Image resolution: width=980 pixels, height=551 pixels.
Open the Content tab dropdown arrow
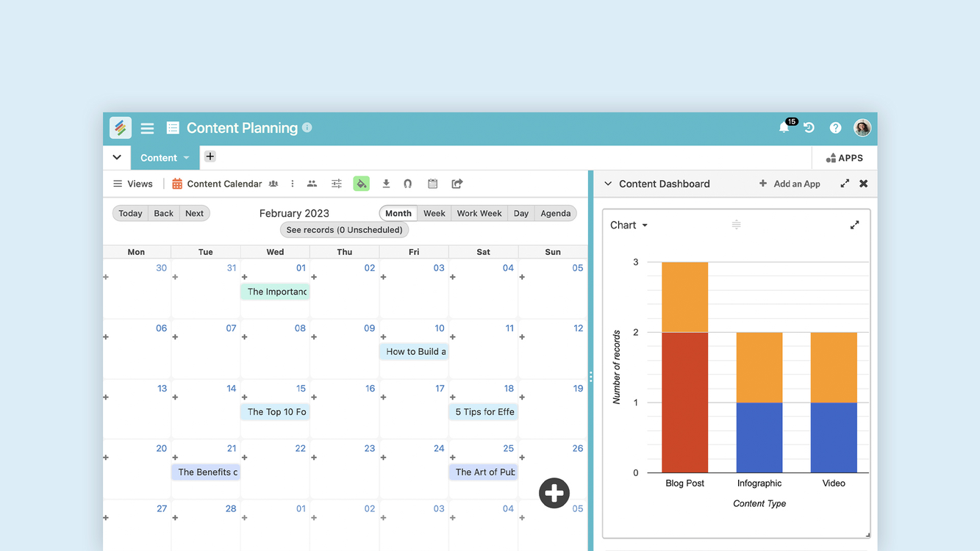187,158
